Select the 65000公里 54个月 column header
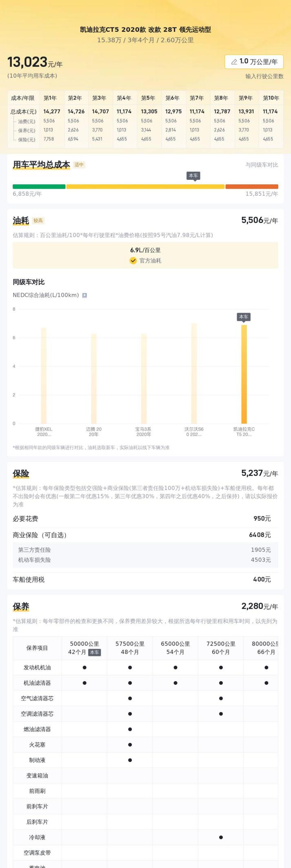Image resolution: width=291 pixels, height=868 pixels. (x=175, y=647)
